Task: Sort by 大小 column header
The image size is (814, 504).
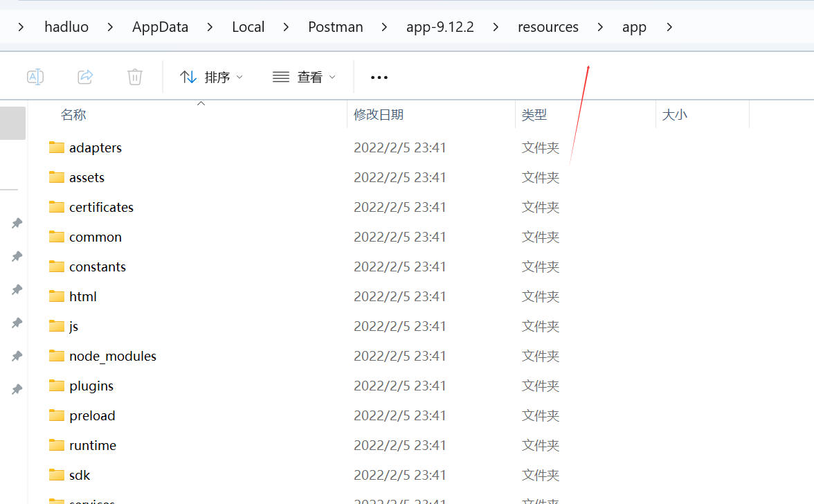Action: tap(674, 115)
